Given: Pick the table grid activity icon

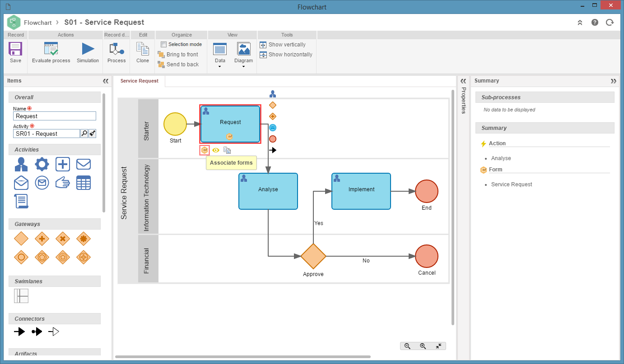Looking at the screenshot, I should [x=84, y=183].
